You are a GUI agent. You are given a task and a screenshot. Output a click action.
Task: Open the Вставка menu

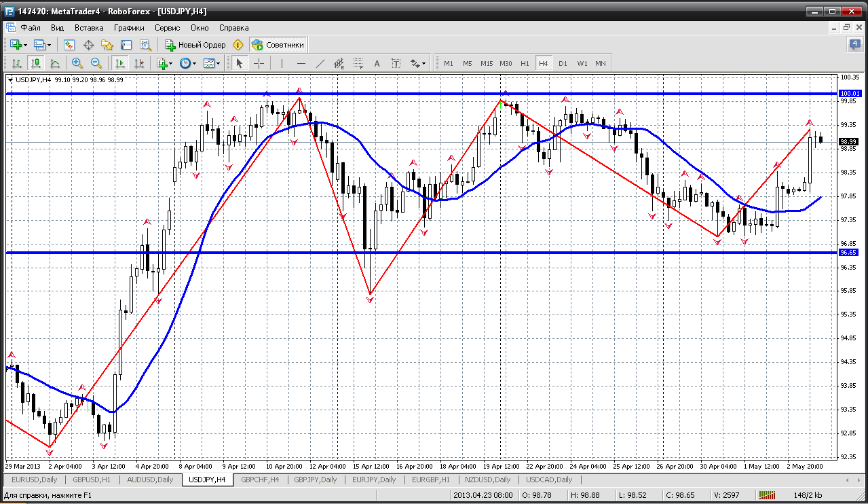(x=89, y=28)
